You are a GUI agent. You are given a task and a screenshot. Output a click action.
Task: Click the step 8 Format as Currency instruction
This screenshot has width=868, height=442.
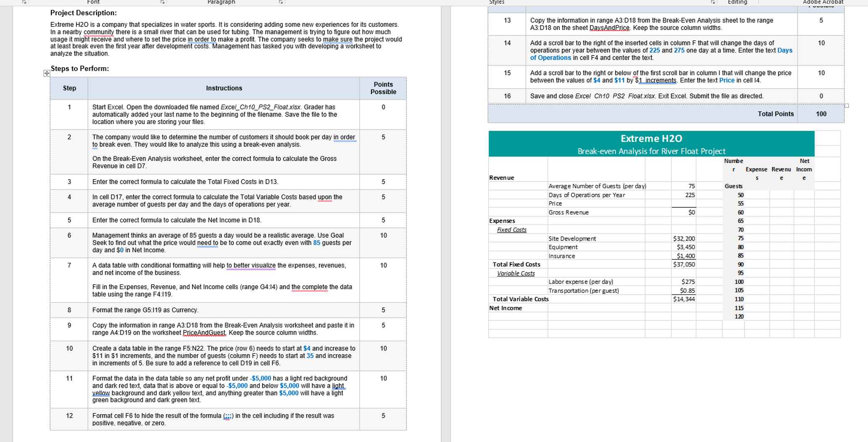(146, 310)
